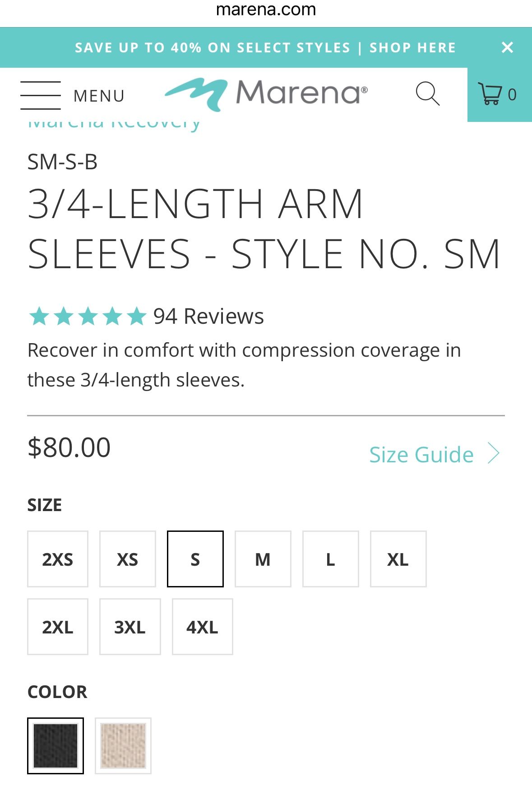The width and height of the screenshot is (532, 810).
Task: Click the SHOP HERE promo link
Action: pyautogui.click(x=412, y=47)
